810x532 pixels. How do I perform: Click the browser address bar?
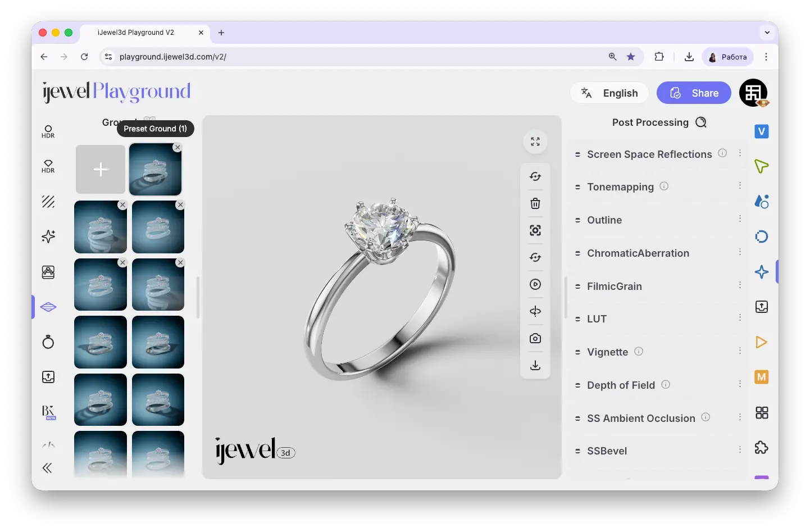pos(360,57)
